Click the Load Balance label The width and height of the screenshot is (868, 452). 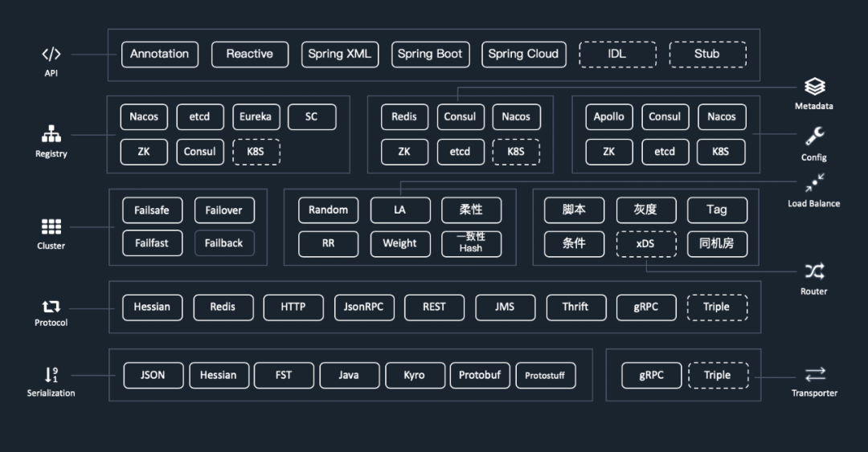click(x=813, y=204)
